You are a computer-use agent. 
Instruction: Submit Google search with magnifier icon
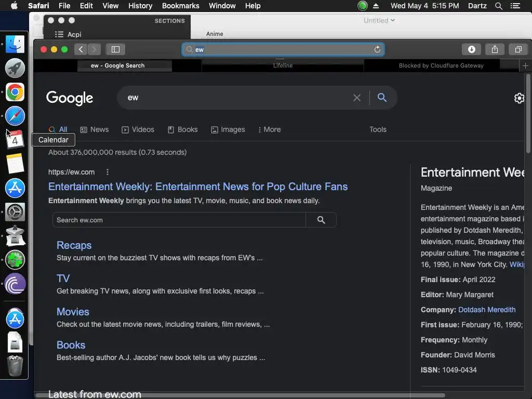[382, 98]
